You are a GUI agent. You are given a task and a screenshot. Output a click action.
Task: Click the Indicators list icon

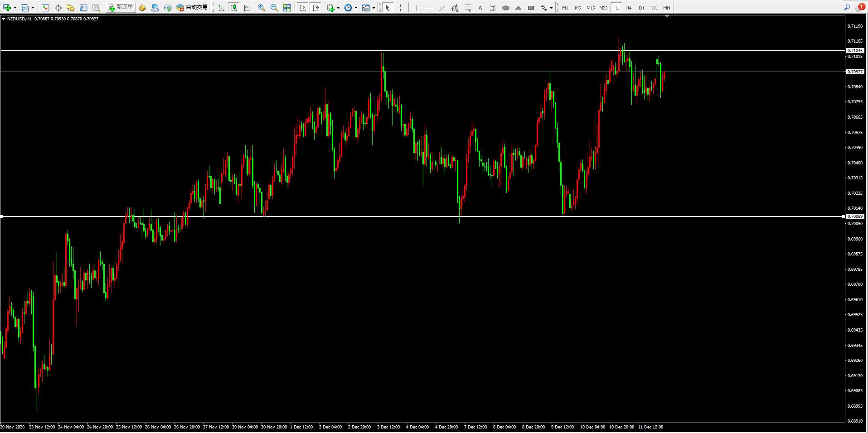click(331, 8)
